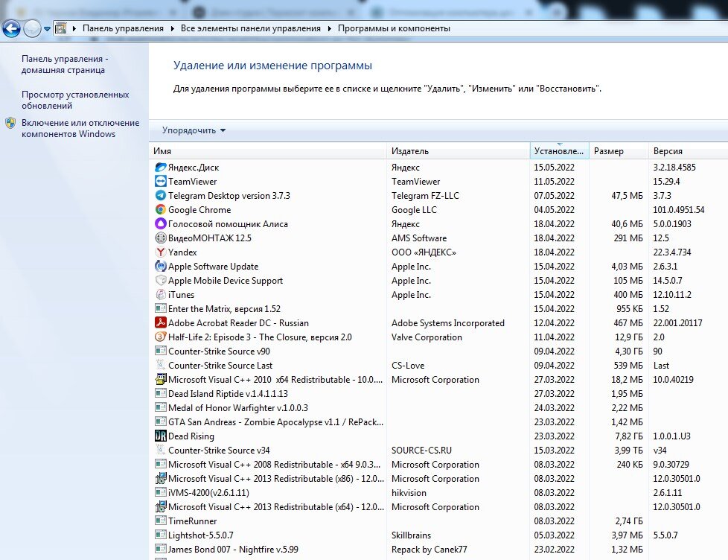Click the Голосовой помощник Алиса icon
Viewport: 728px width, 560px height.
(x=161, y=224)
